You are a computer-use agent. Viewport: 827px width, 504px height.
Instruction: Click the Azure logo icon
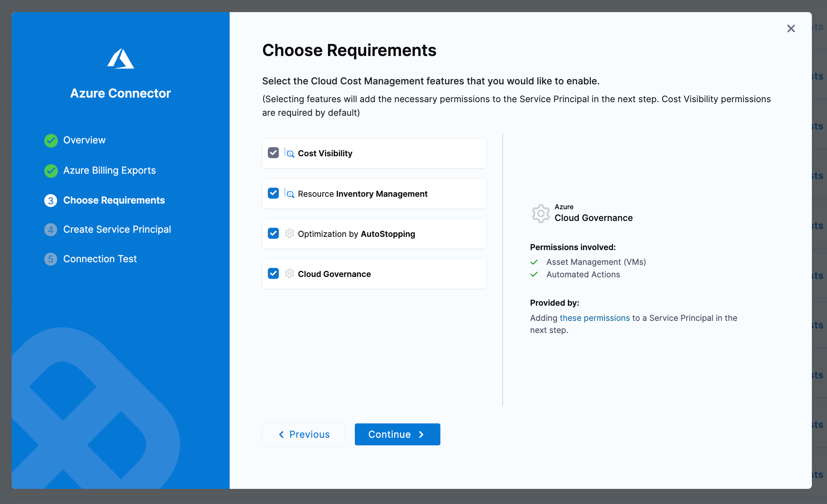coord(120,58)
